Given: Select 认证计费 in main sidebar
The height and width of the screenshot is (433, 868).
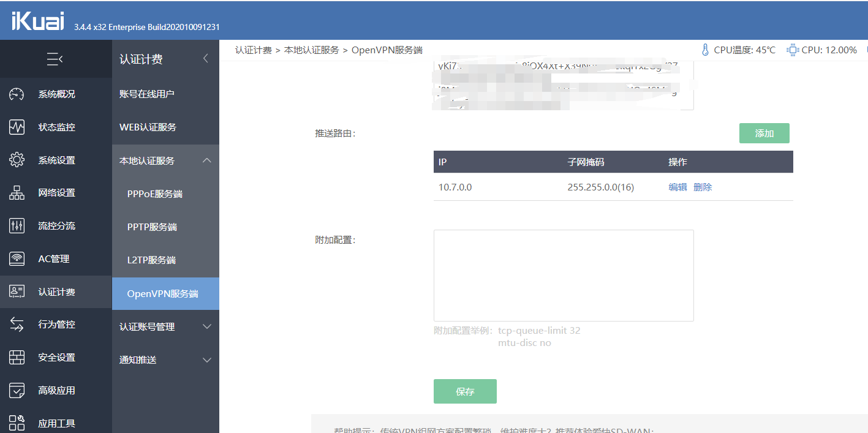Looking at the screenshot, I should (56, 292).
